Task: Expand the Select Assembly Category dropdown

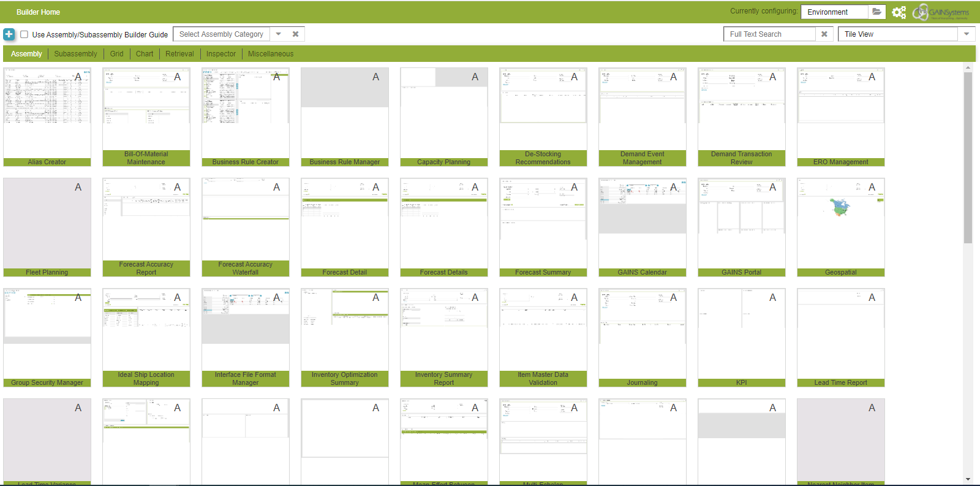Action: click(x=278, y=34)
